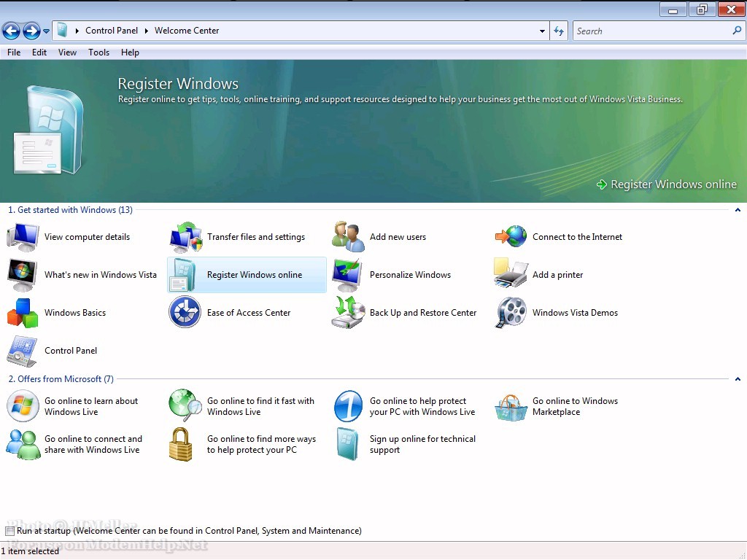Open the Windows Marketplace basket icon
The image size is (747, 560).
(x=511, y=407)
